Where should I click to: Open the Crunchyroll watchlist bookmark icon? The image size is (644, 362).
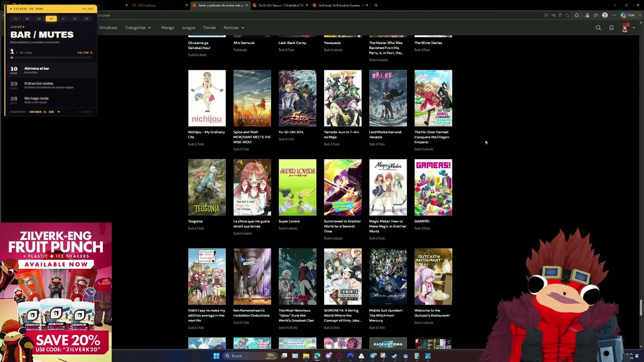point(611,28)
